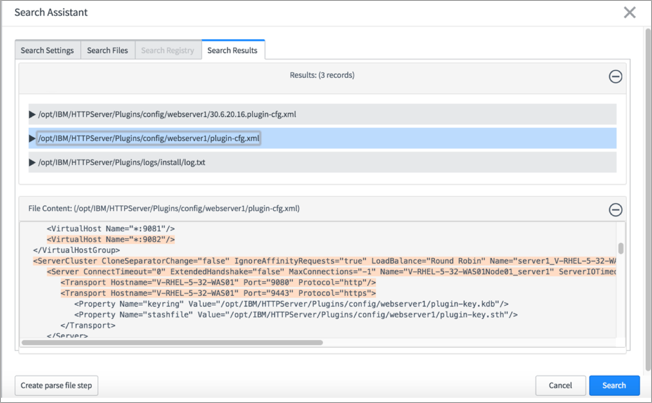Click the Property Name="stashfile" line
The image size is (652, 403).
click(x=296, y=315)
